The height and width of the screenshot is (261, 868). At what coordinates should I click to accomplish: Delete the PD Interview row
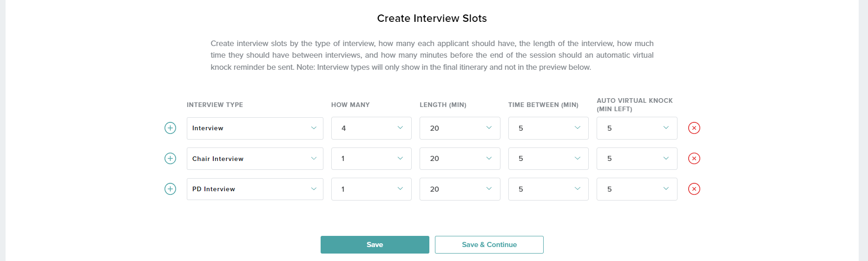(694, 189)
